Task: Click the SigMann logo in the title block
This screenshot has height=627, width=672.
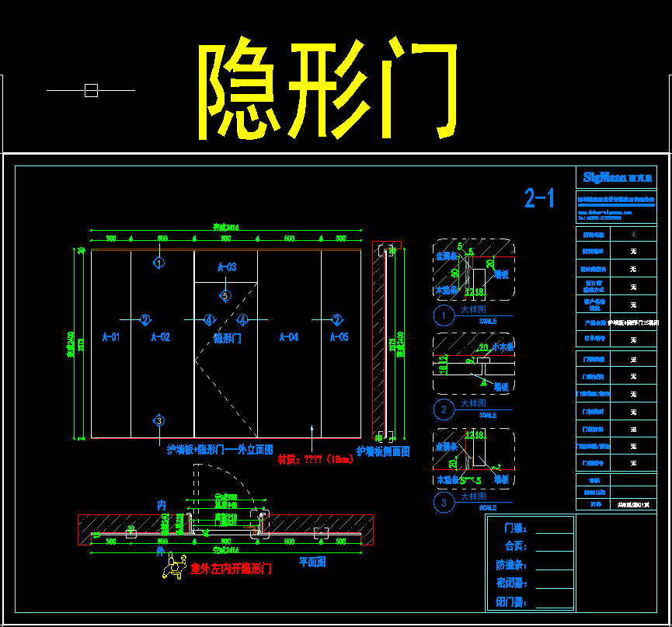Action: click(x=618, y=177)
